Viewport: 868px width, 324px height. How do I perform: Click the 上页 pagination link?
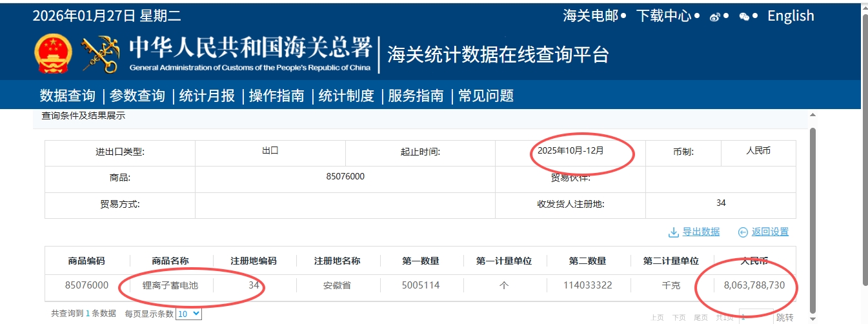coord(657,318)
